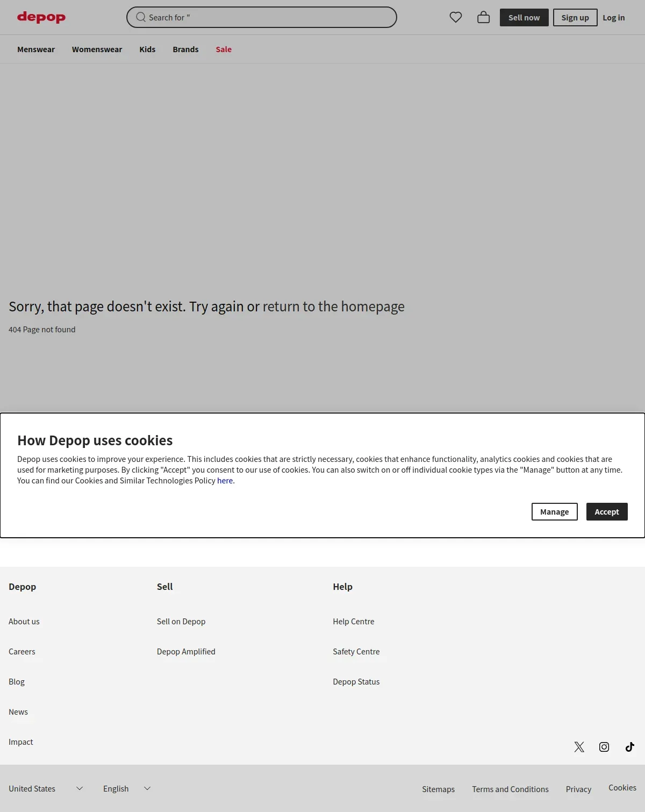Open the Careers footer link
The width and height of the screenshot is (645, 812).
[x=22, y=652]
